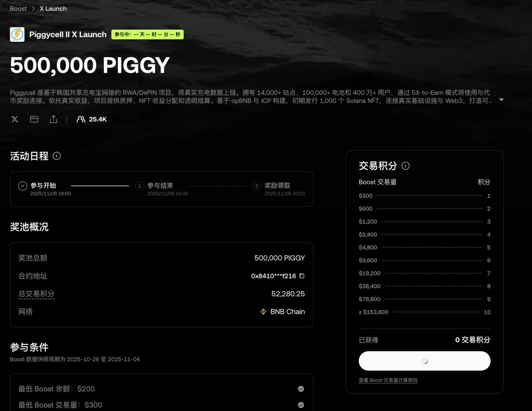Click step 2 circle at 参与结束
532x411 pixels.
(x=140, y=186)
